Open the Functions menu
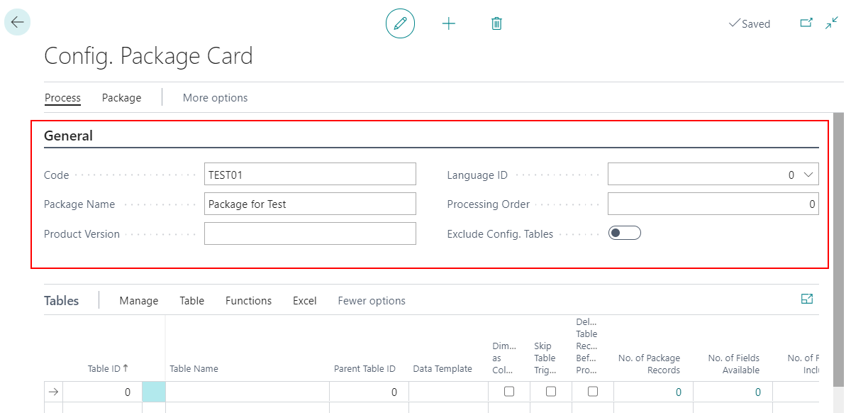This screenshot has height=413, width=868. click(248, 300)
